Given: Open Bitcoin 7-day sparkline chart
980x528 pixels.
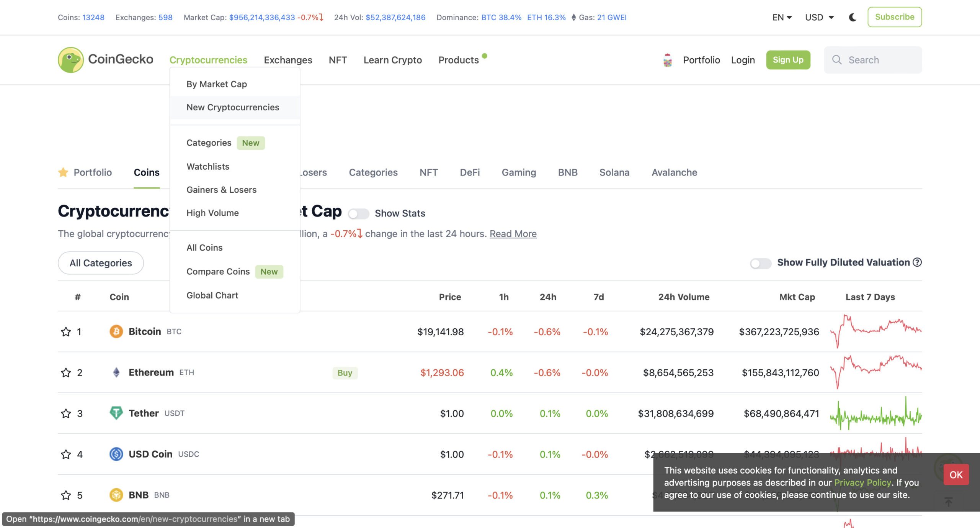Looking at the screenshot, I should (876, 331).
